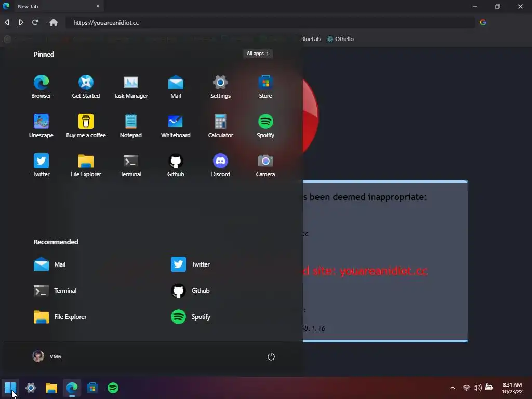Open the Unescape app

(x=41, y=126)
